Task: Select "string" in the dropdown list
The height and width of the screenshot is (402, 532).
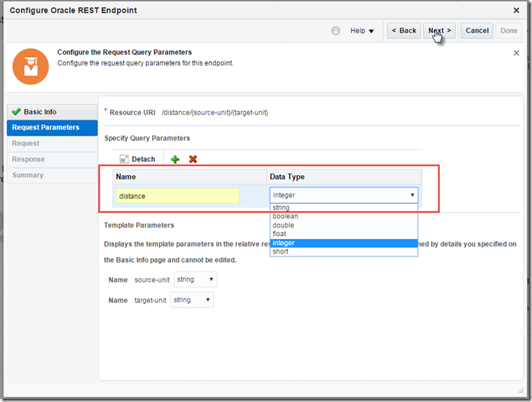Action: tap(281, 208)
